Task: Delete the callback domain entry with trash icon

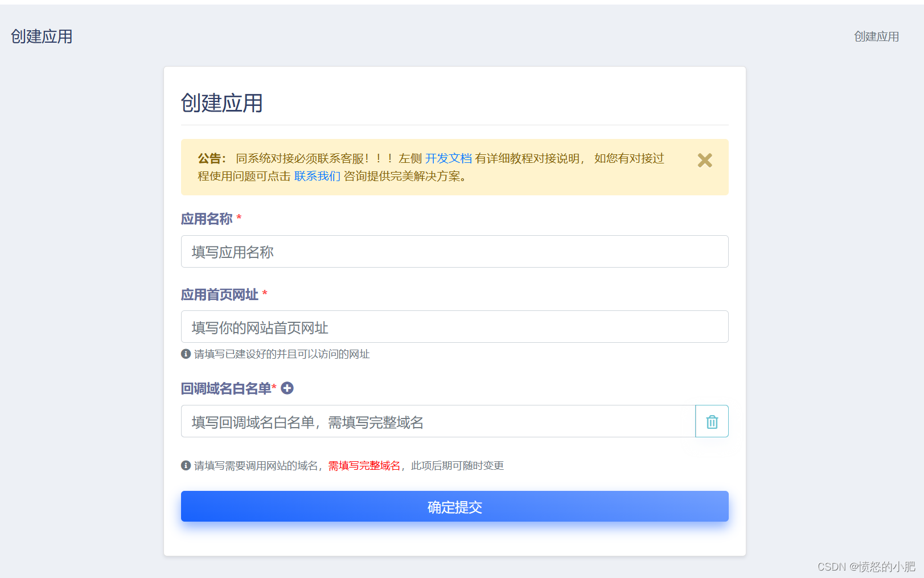Action: pos(712,421)
